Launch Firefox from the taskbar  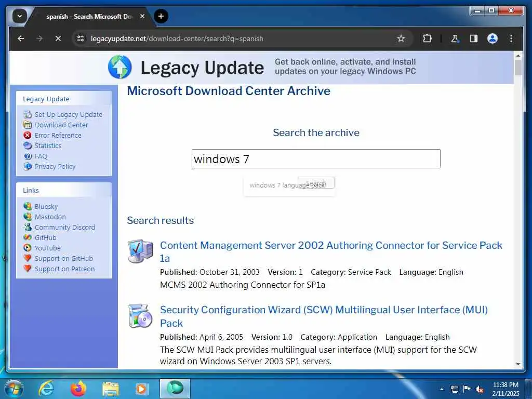78,389
